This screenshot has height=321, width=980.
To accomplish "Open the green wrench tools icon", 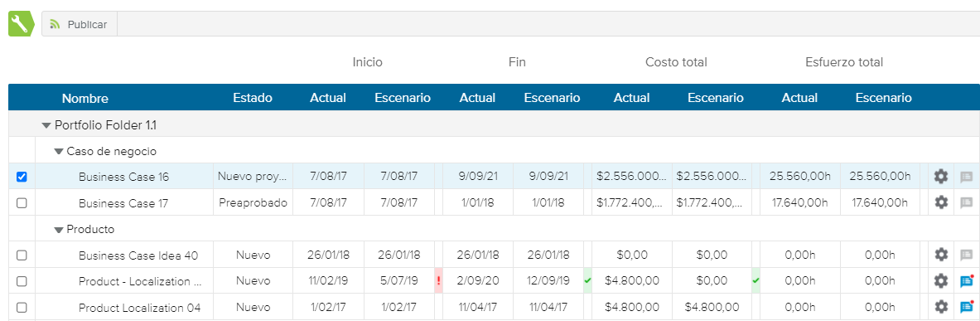I will pyautogui.click(x=21, y=24).
